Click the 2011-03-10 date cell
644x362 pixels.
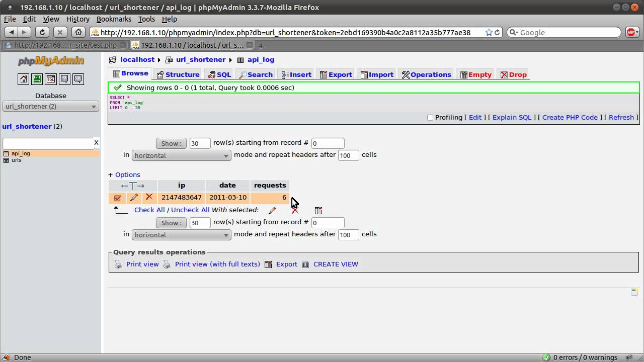tap(228, 198)
